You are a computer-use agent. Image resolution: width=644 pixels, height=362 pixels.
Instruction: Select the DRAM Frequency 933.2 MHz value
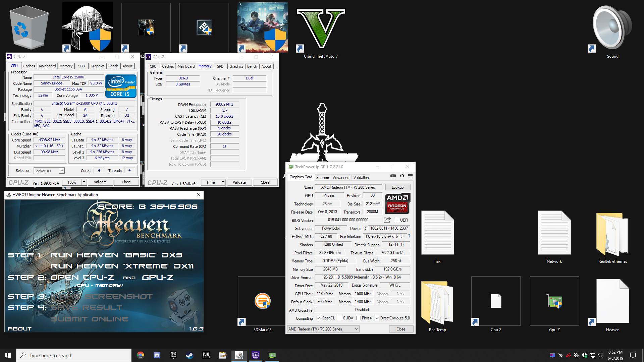[224, 104]
